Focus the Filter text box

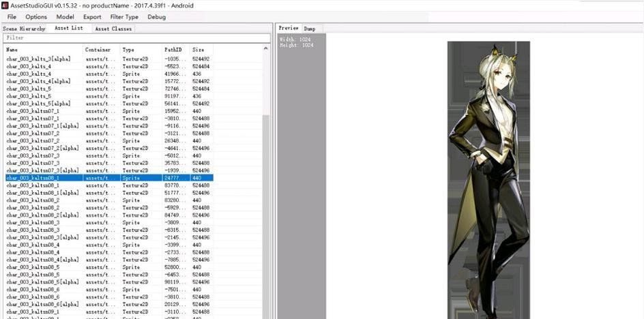136,37
